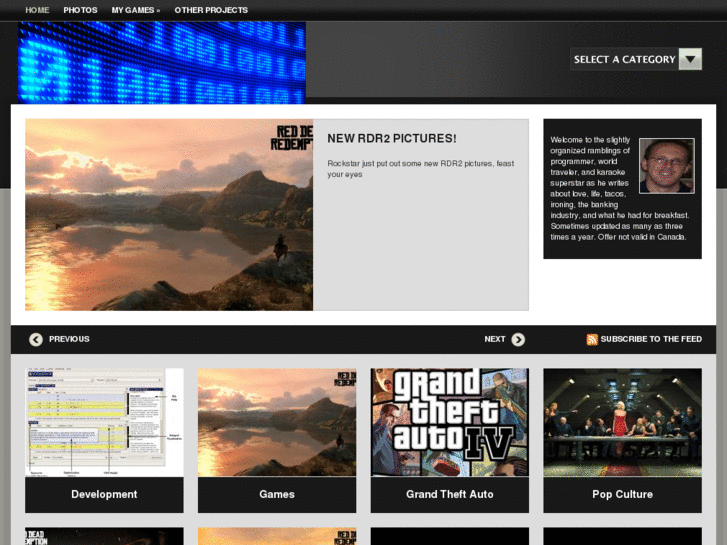Screen dimensions: 727x545
Task: Expand the My Games menu
Action: coord(135,10)
